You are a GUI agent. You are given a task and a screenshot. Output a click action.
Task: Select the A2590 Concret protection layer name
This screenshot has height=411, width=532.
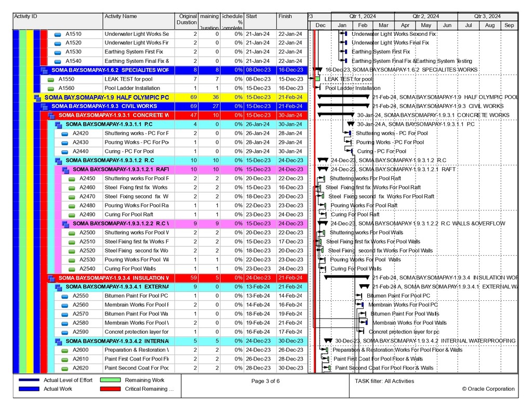[x=137, y=332]
